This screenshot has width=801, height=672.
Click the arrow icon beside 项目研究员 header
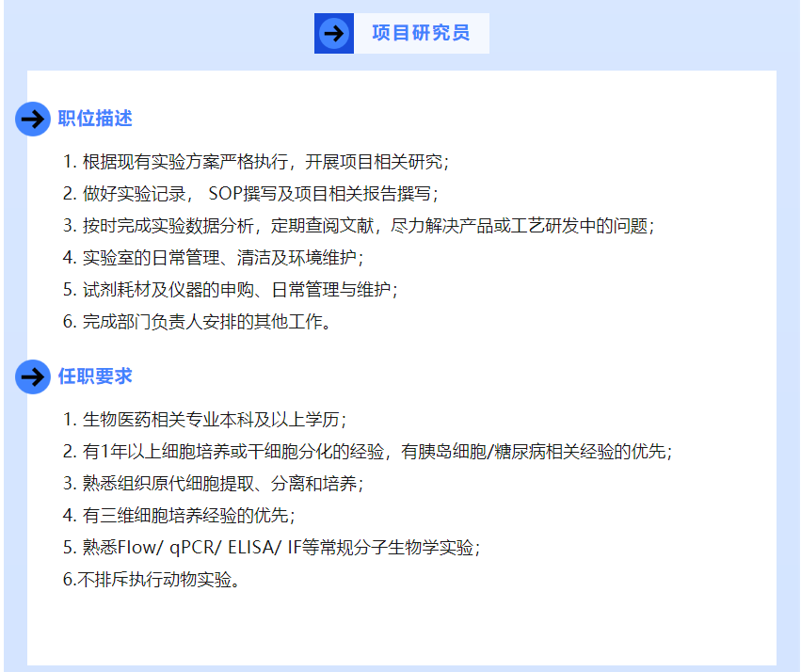pyautogui.click(x=334, y=34)
